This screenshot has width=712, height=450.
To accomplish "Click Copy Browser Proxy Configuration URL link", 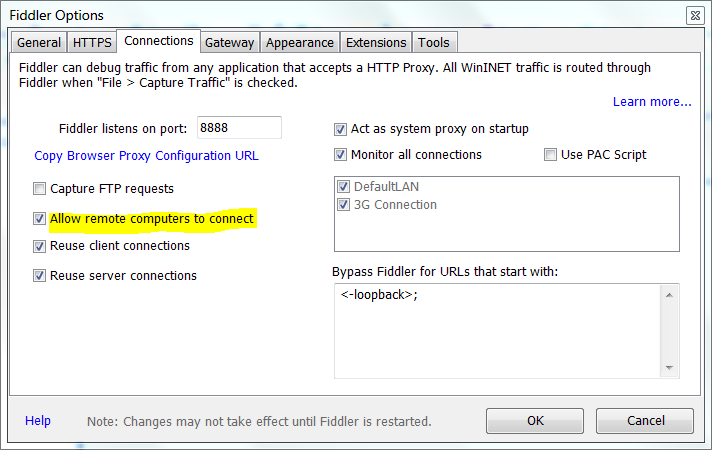I will pos(146,156).
